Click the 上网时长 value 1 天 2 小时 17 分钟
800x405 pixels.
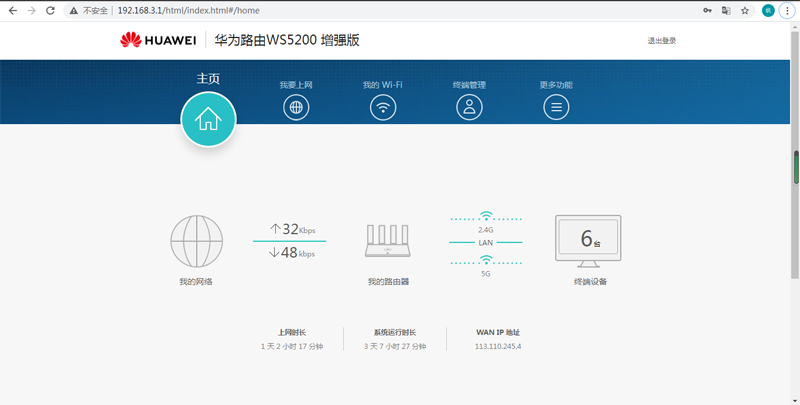[x=292, y=346]
